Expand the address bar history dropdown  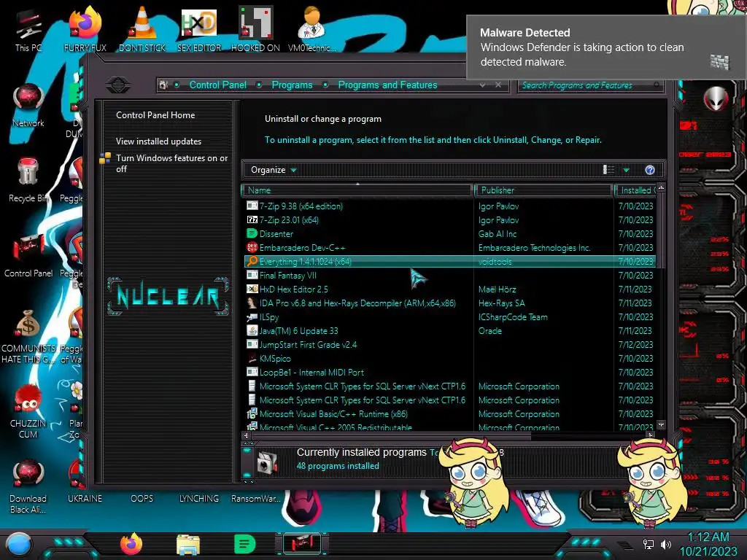click(x=483, y=85)
